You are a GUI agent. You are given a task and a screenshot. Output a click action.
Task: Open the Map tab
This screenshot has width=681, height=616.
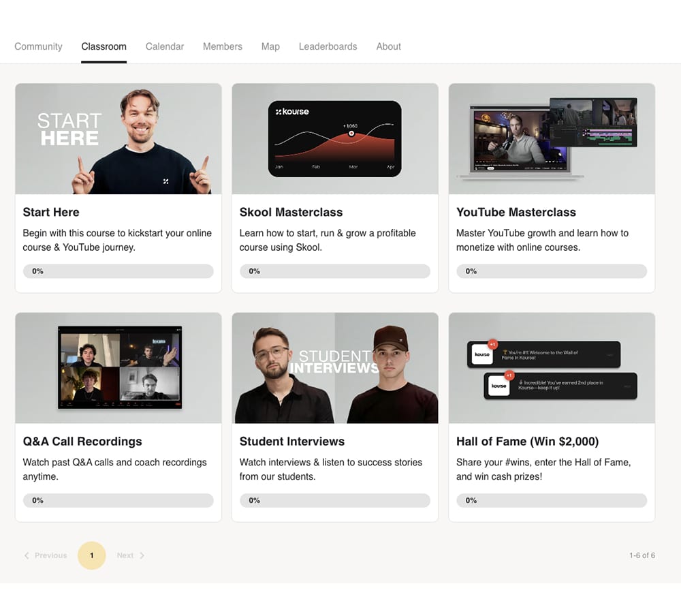click(270, 46)
